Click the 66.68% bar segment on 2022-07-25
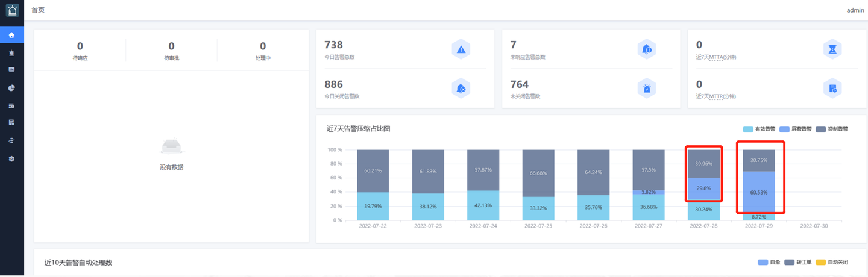Image resolution: width=868 pixels, height=277 pixels. [538, 173]
